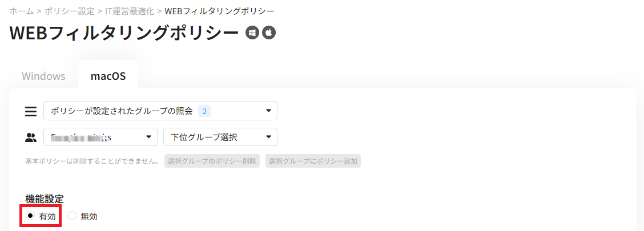Click the 機能設定 section heading
644x231 pixels.
pos(45,200)
